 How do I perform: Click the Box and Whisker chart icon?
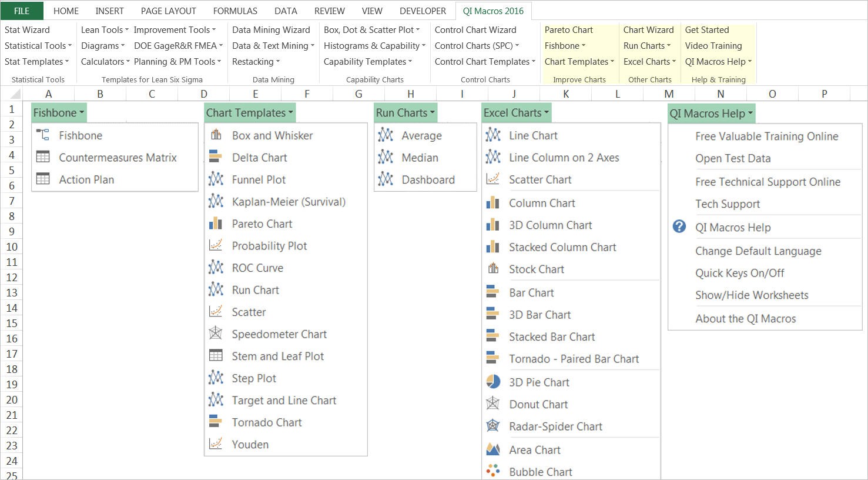pyautogui.click(x=216, y=135)
